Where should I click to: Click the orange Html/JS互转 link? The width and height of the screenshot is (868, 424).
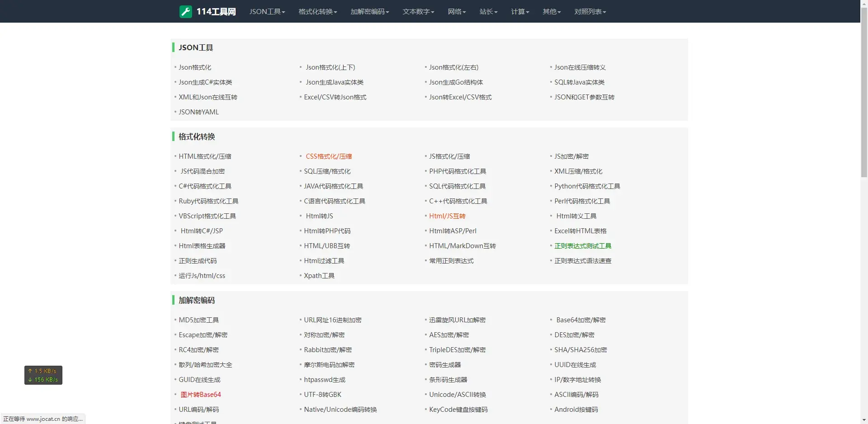447,216
